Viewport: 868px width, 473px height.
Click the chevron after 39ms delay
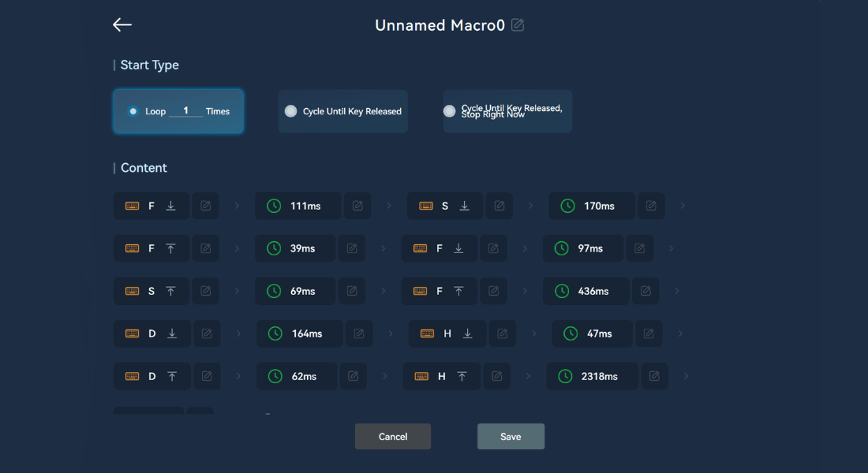[383, 248]
